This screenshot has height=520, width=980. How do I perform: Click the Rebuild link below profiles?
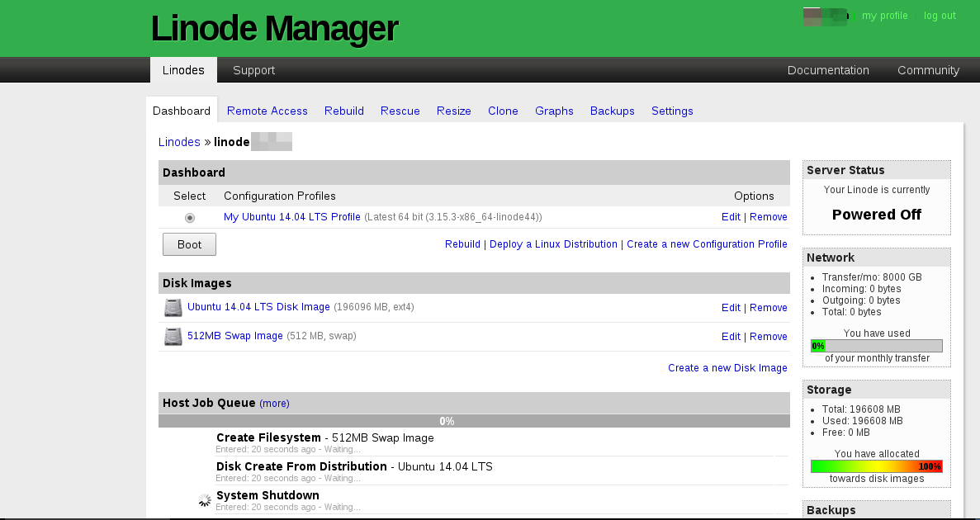(x=462, y=243)
